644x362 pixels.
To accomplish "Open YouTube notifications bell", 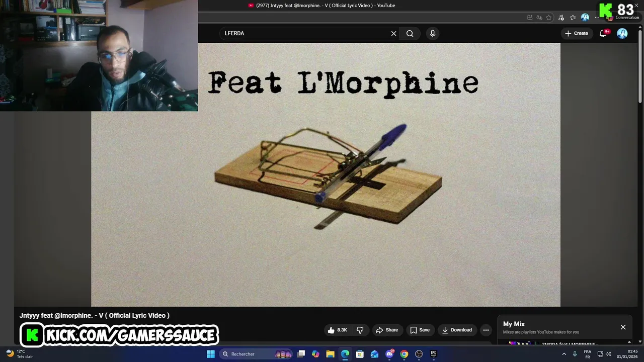I will [x=603, y=33].
